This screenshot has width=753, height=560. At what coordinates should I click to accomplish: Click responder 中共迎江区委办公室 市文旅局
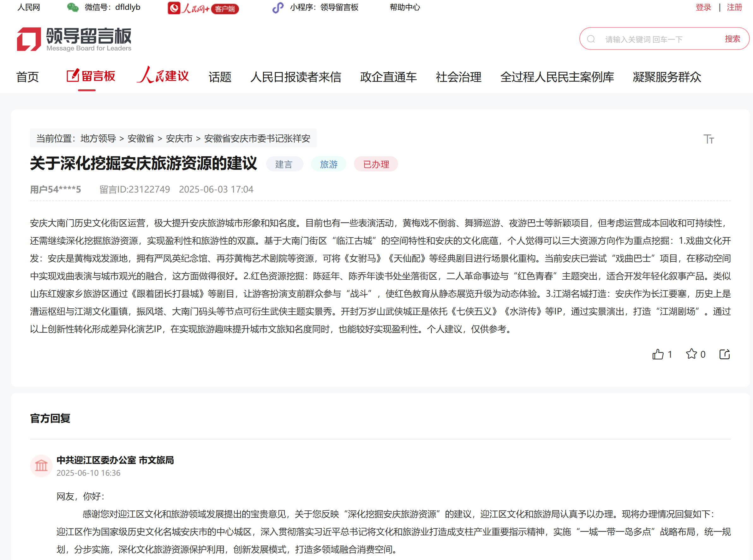(x=115, y=460)
